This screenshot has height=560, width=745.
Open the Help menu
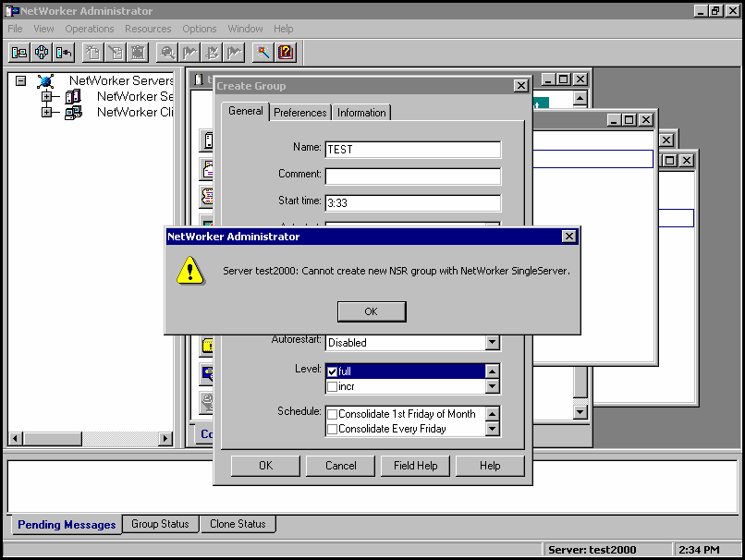[283, 29]
